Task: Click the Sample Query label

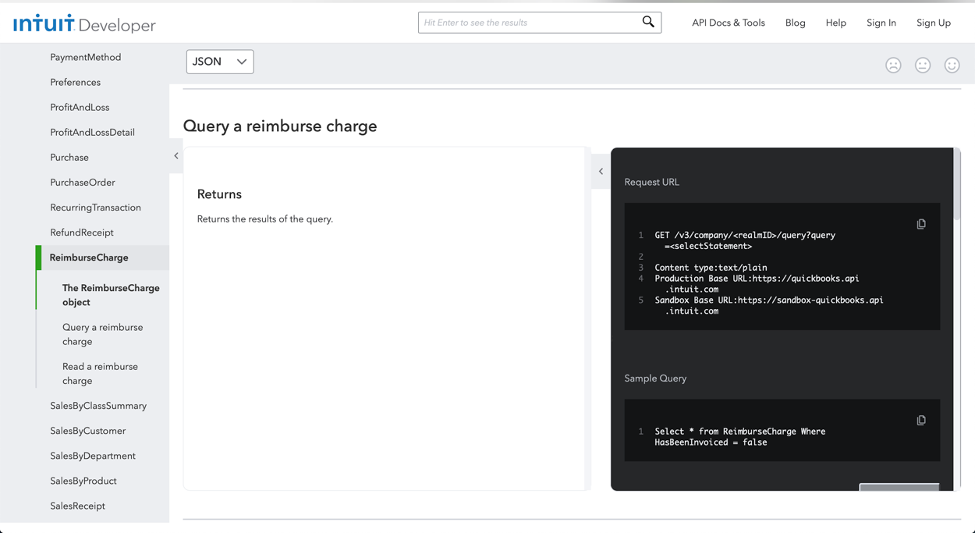Action: [x=655, y=378]
